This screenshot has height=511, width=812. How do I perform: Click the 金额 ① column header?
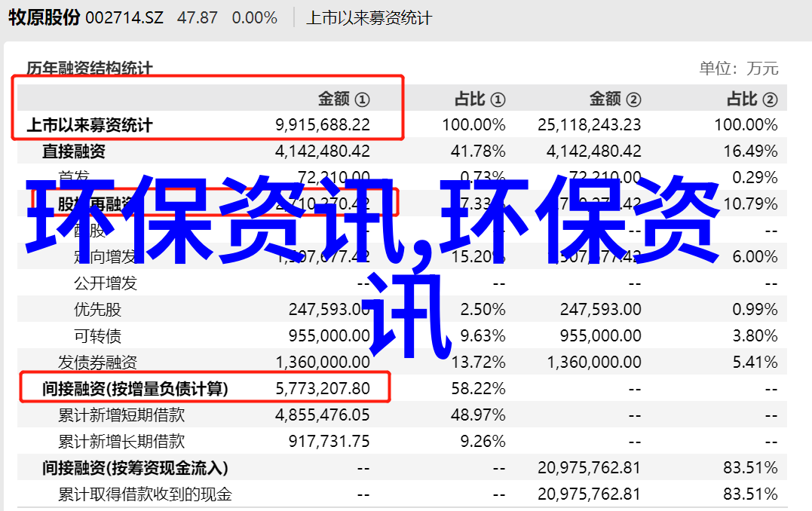[344, 99]
